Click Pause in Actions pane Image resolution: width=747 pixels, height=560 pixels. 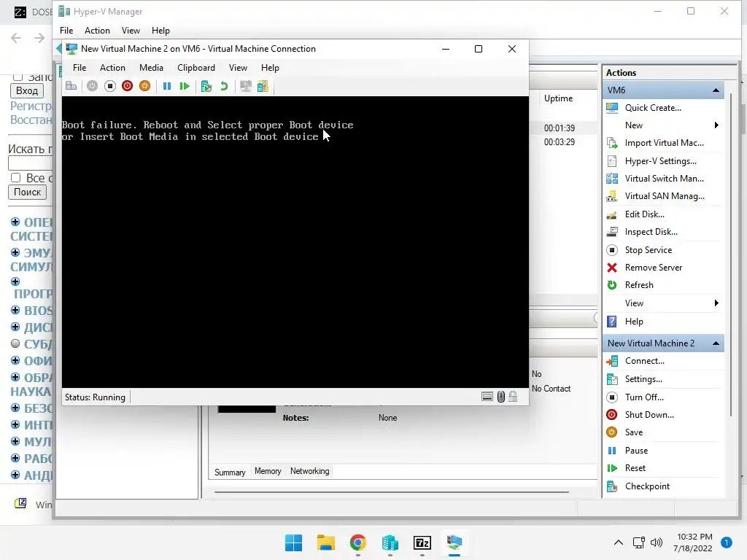(636, 451)
